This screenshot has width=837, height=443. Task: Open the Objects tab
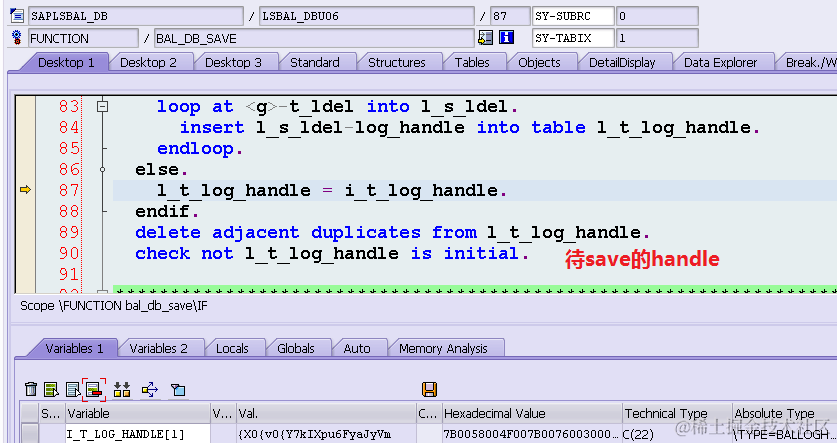tap(539, 62)
